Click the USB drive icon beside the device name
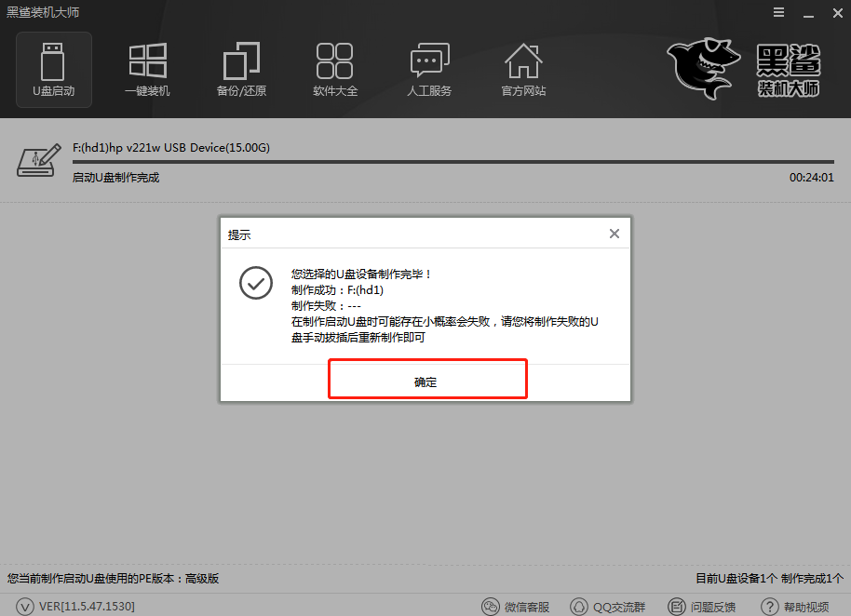The height and width of the screenshot is (616, 851). (35, 158)
